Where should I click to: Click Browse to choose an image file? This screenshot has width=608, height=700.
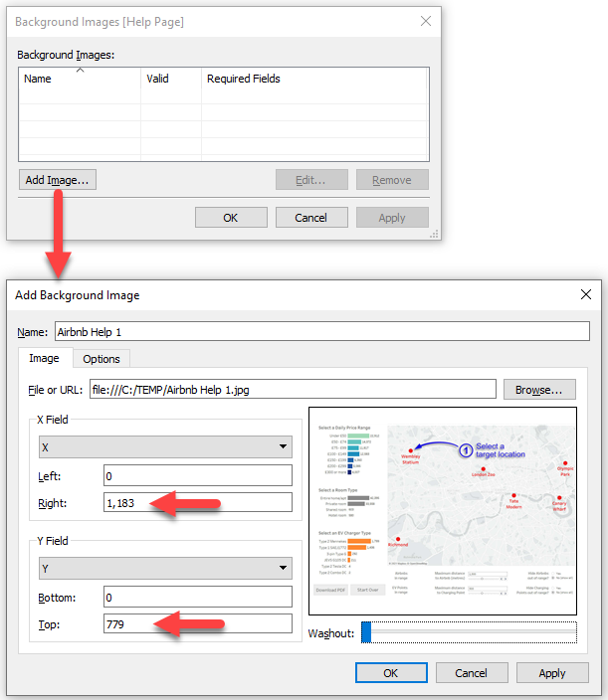[539, 390]
